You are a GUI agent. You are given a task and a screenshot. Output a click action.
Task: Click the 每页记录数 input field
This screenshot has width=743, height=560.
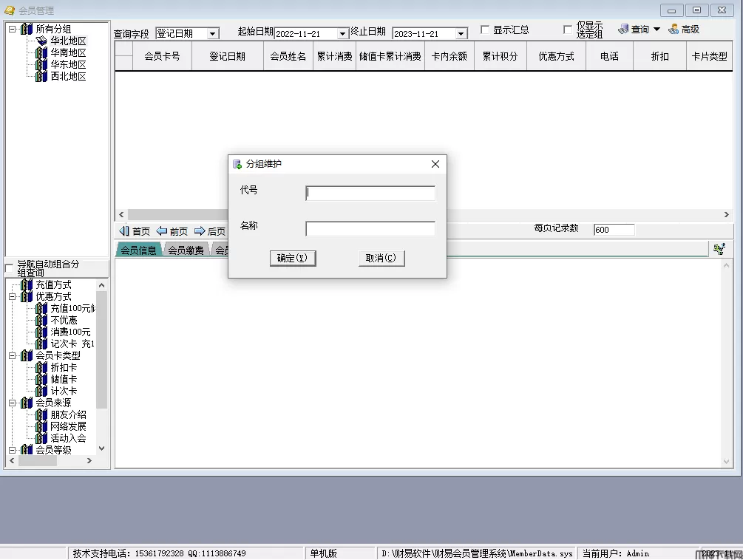[x=614, y=230]
